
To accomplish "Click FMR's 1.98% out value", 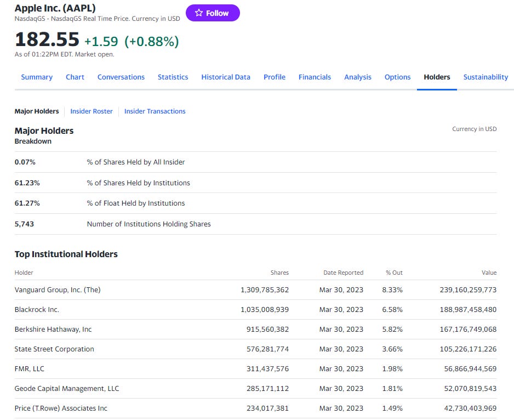I will (392, 368).
